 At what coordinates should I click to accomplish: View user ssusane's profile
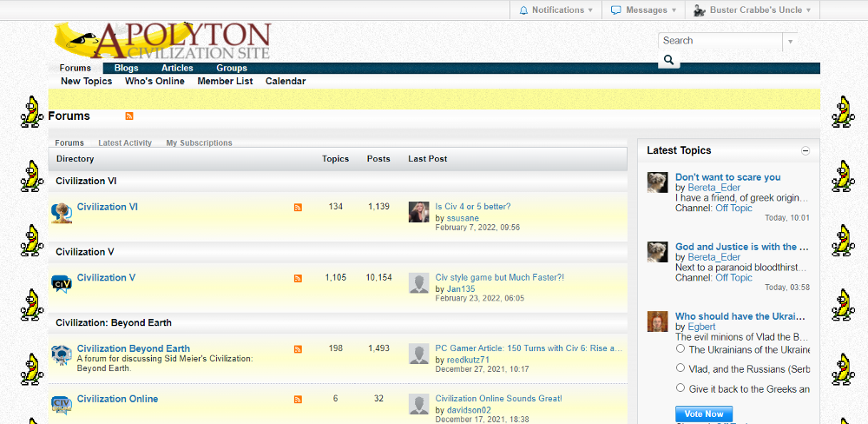[x=463, y=218]
